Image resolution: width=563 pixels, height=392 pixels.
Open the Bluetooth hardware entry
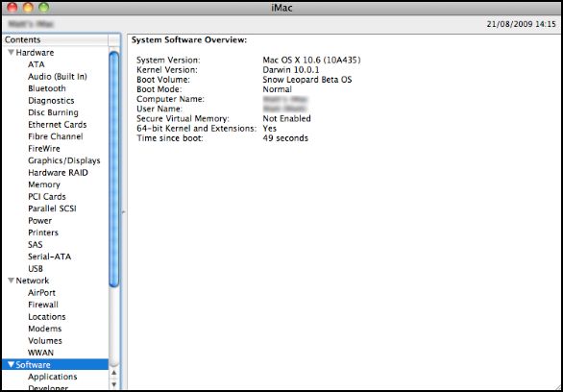click(x=47, y=88)
